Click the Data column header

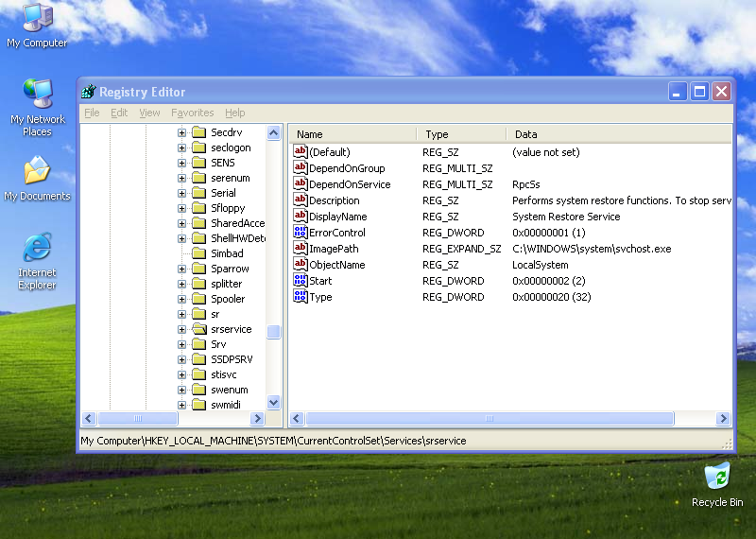(x=619, y=134)
